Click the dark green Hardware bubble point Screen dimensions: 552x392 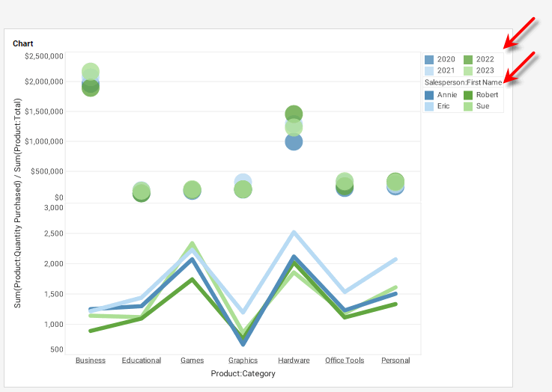[294, 113]
